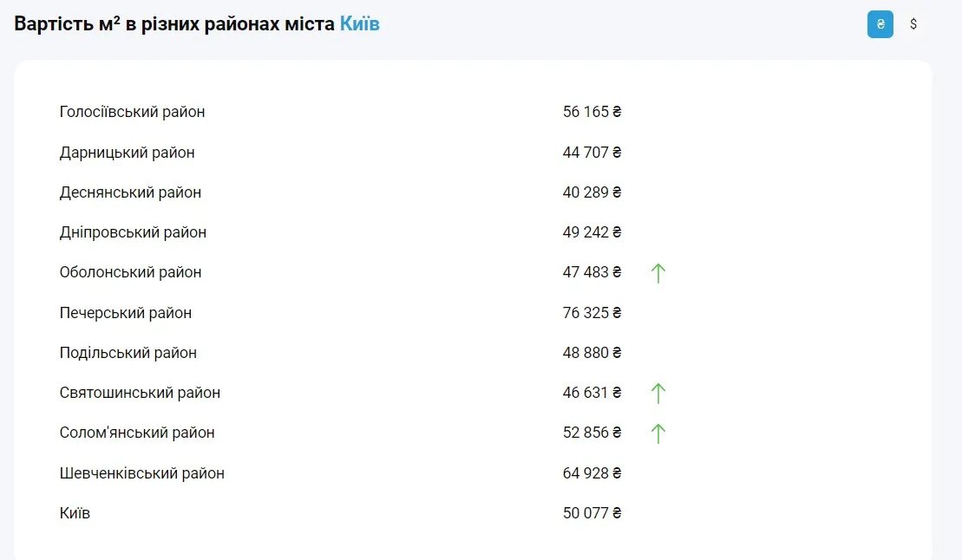
Task: Select Дніпровський район row label
Action: (133, 232)
